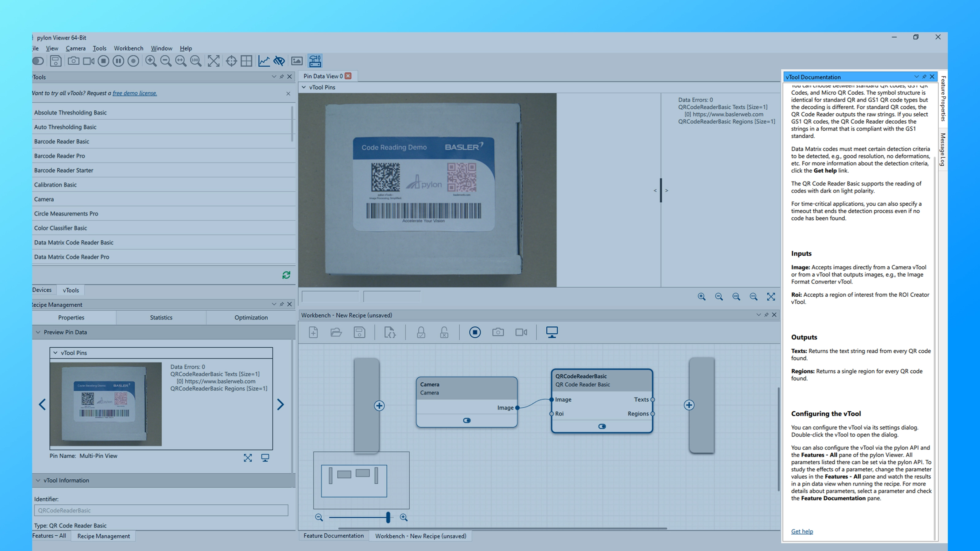Click the record icon in the main toolbar
This screenshot has width=980, height=551.
point(133,61)
